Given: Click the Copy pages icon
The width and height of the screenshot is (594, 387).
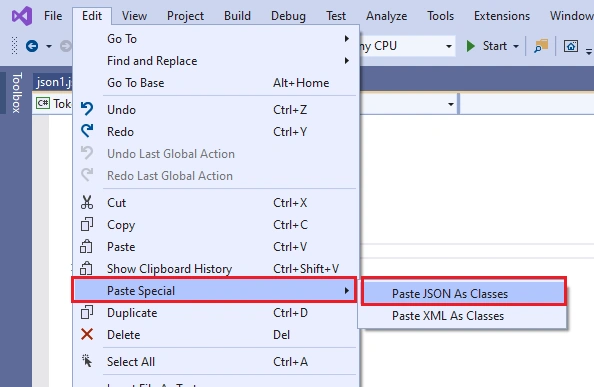Looking at the screenshot, I should [x=87, y=224].
